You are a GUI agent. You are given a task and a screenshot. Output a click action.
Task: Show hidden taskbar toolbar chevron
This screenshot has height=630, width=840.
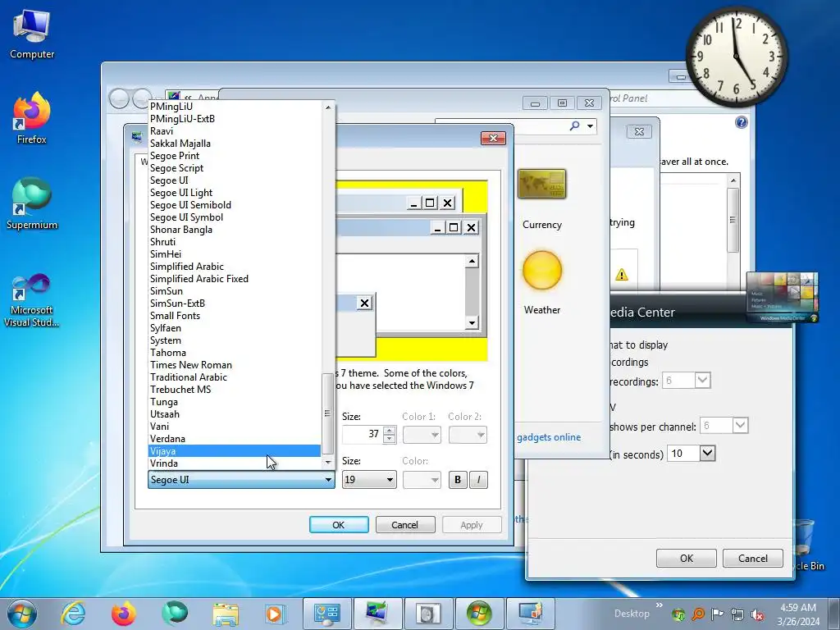tap(660, 605)
